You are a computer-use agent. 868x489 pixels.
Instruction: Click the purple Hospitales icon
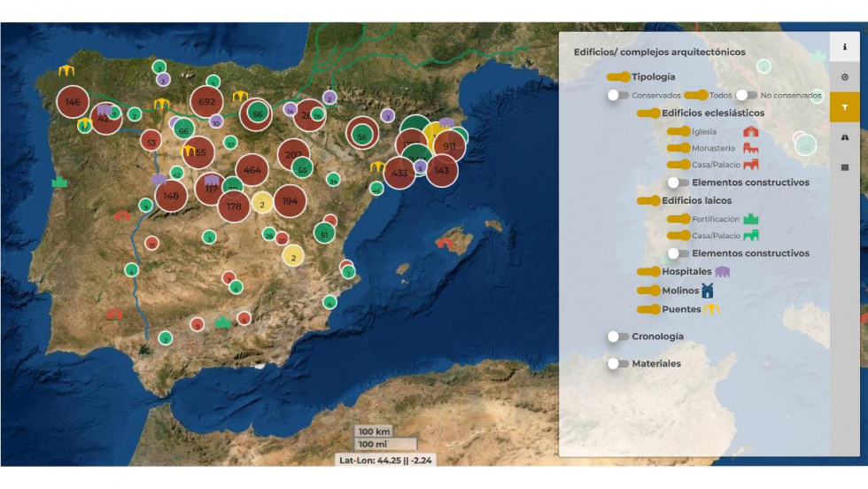722,272
